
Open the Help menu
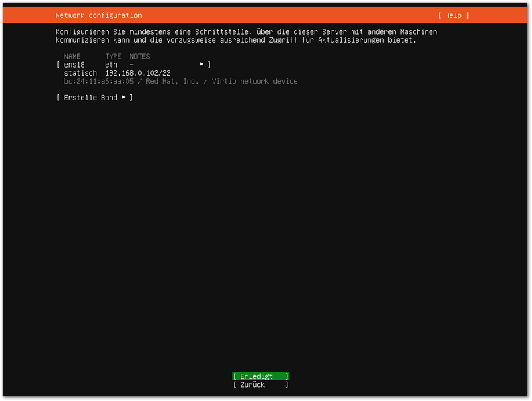click(x=453, y=15)
